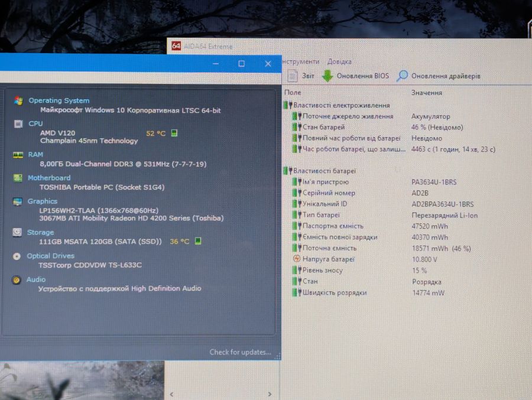
Task: Click the green Оновлення BIOS arrow icon
Action: [327, 76]
